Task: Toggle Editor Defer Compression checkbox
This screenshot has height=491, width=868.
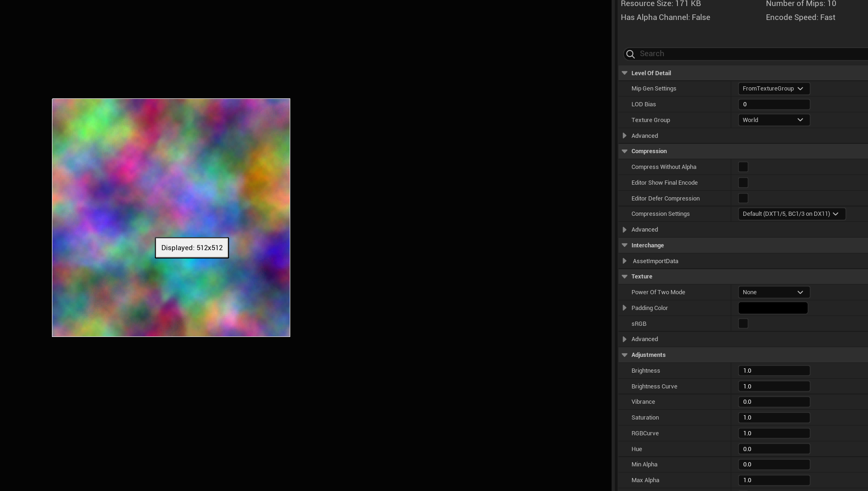Action: [743, 198]
